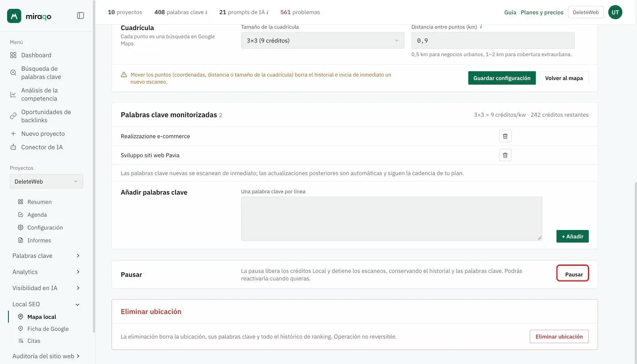This screenshot has height=364, width=637.
Task: Delete keyword Realizzazione e-commerce via trash icon
Action: coord(505,136)
